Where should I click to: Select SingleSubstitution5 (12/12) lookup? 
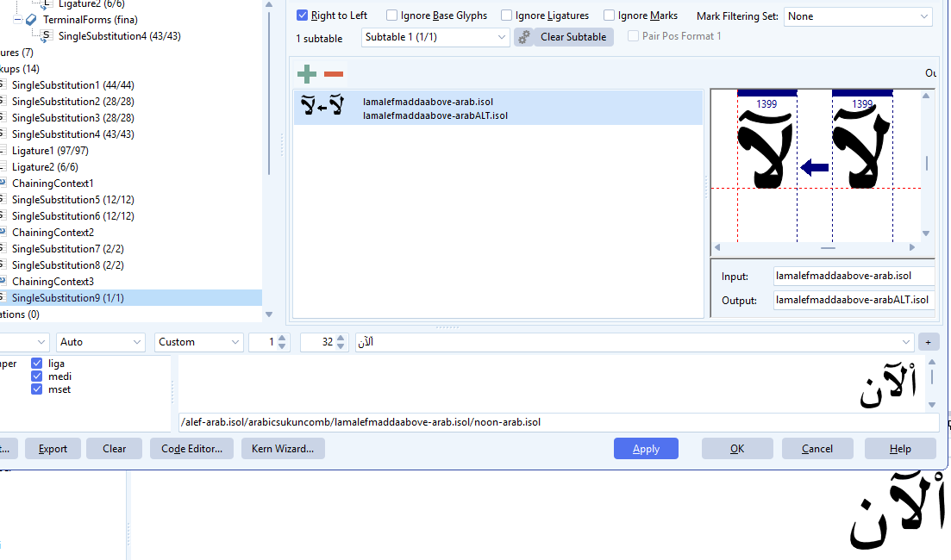click(72, 200)
